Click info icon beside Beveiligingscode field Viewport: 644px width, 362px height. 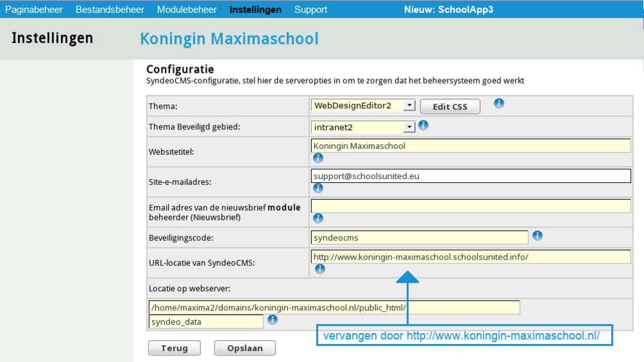tap(537, 236)
